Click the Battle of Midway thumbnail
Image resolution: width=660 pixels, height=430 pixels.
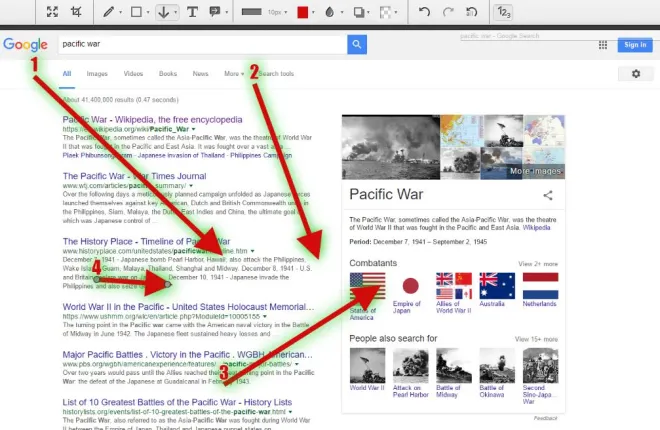pyautogui.click(x=454, y=366)
